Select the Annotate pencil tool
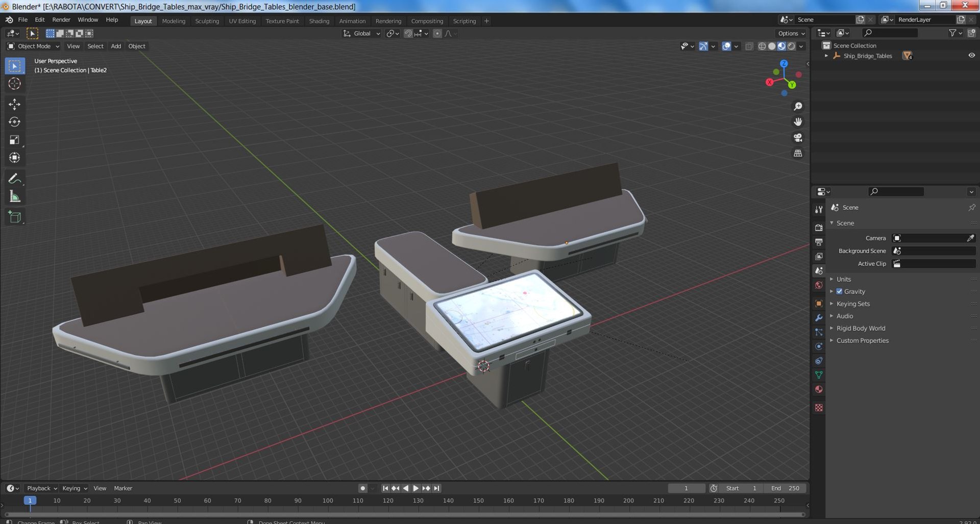The image size is (980, 524). [15, 179]
